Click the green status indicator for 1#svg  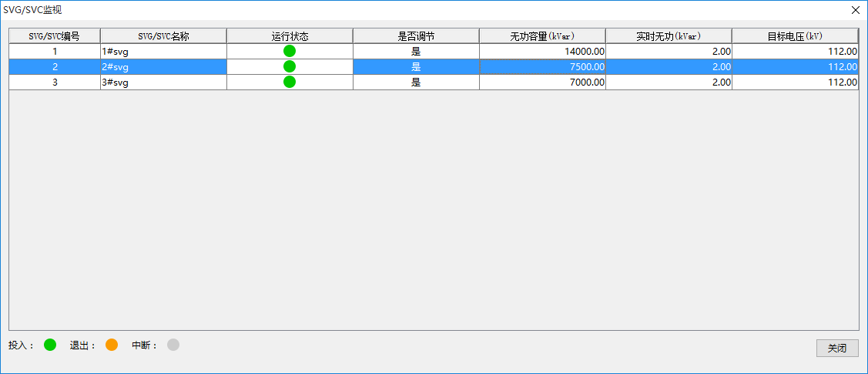[290, 51]
